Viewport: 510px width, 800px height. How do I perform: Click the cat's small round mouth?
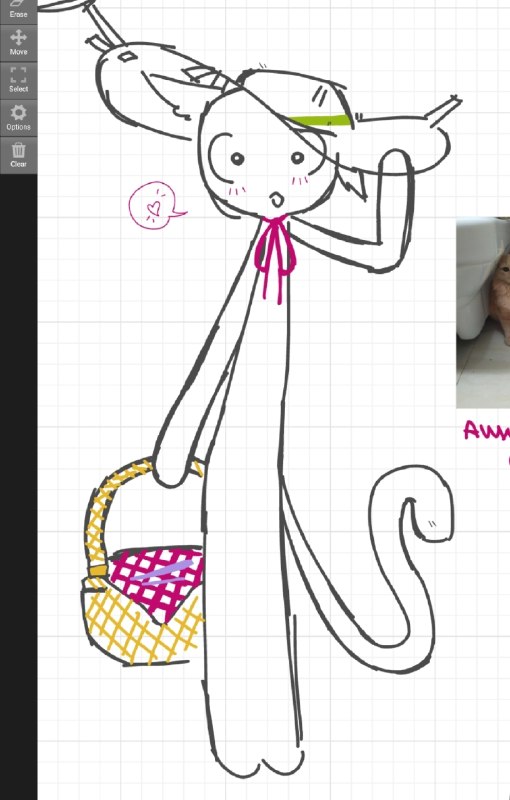pos(276,199)
